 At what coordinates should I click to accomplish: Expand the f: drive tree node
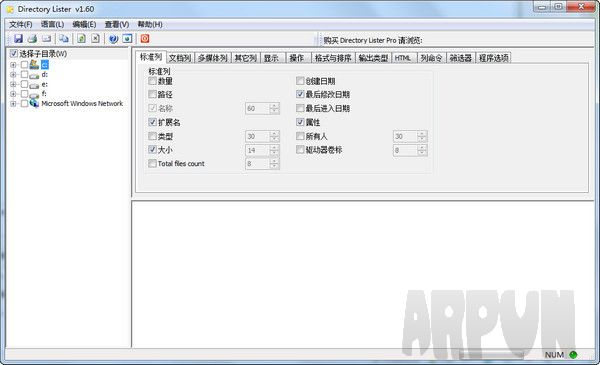click(13, 94)
